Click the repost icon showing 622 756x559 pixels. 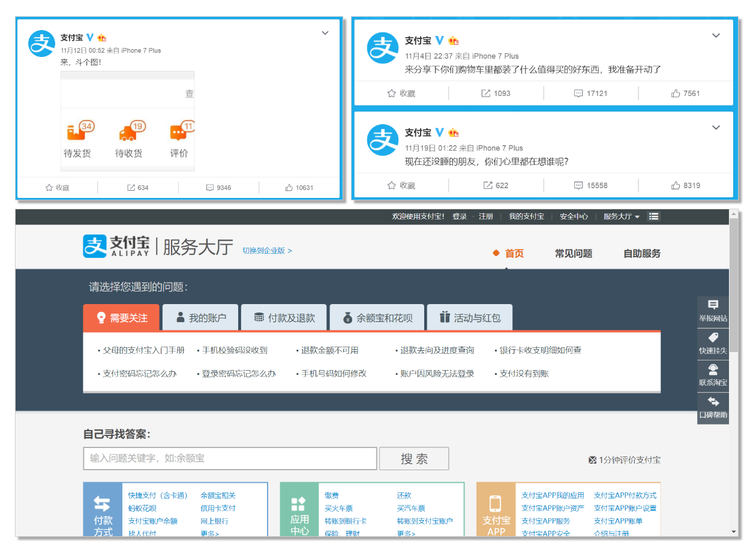click(488, 185)
